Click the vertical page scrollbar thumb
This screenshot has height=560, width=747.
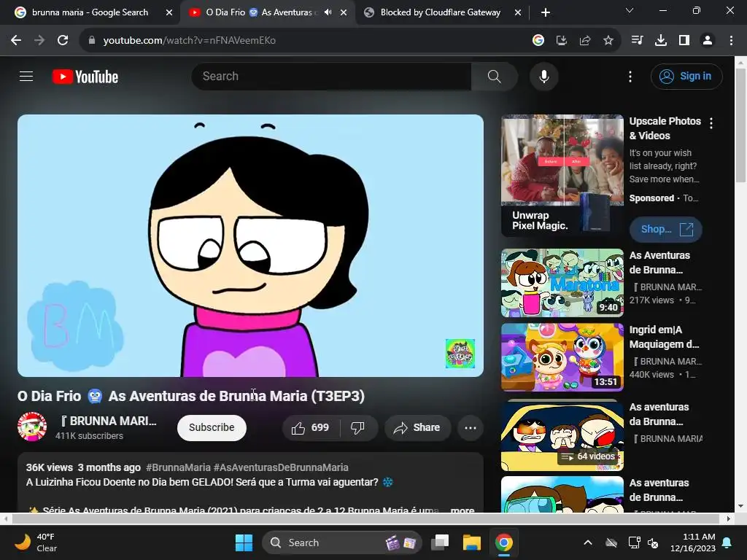pos(740,125)
